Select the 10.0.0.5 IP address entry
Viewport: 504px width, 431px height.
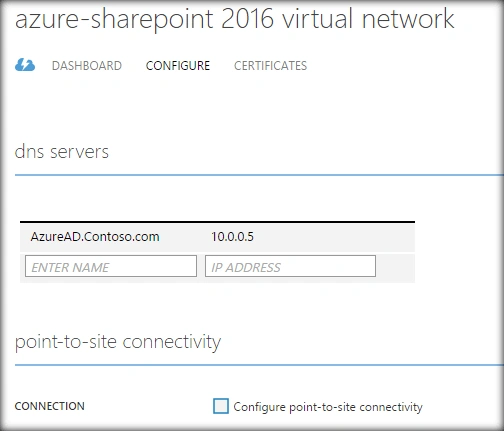[x=232, y=237]
